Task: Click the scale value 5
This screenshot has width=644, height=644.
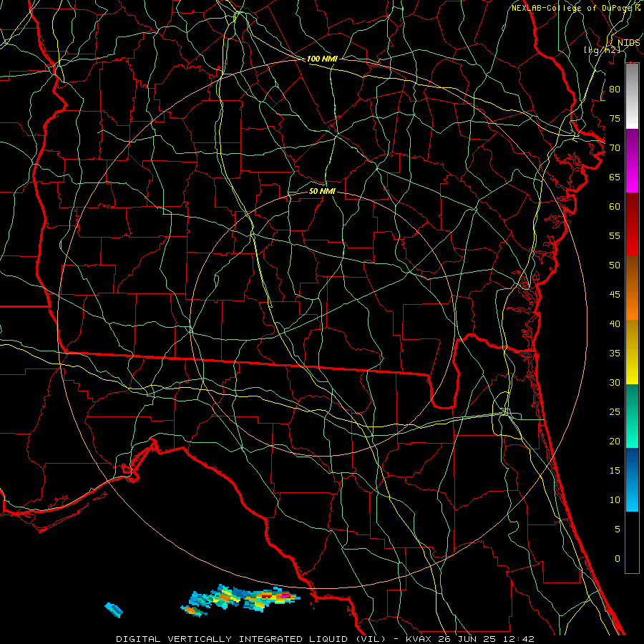Action: (x=618, y=530)
